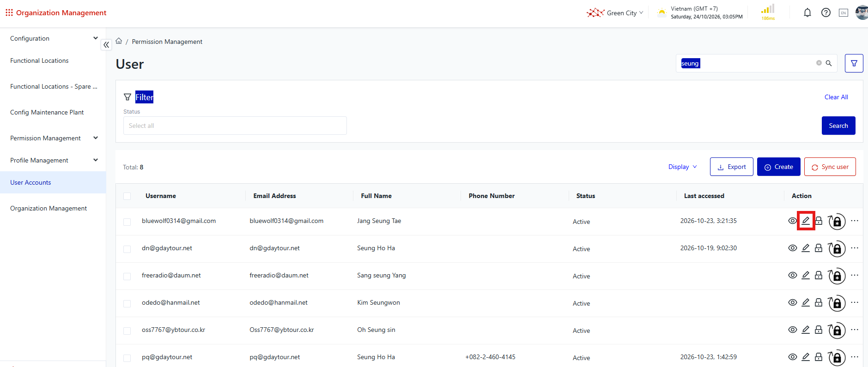View details of bluewolf0314@gmail.com user
This screenshot has height=367, width=868.
(x=793, y=221)
